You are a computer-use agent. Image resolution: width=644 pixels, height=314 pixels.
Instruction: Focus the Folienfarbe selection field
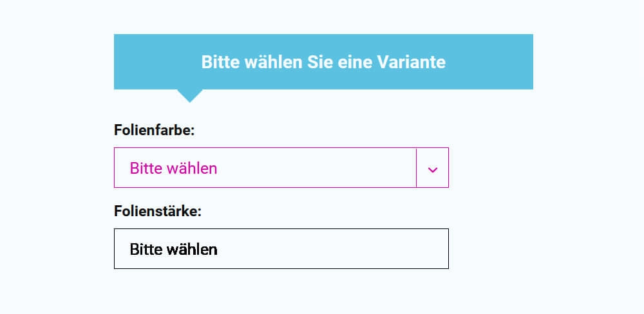point(265,168)
